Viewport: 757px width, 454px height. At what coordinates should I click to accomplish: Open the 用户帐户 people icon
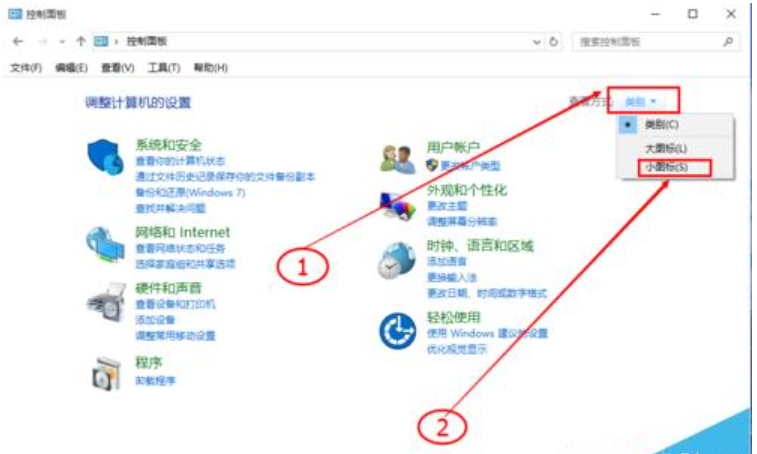[397, 159]
